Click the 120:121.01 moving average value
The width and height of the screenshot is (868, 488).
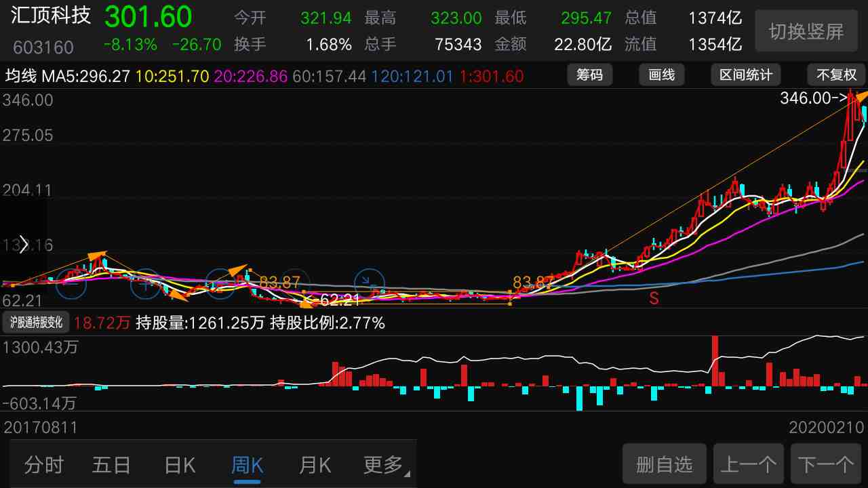click(x=412, y=76)
